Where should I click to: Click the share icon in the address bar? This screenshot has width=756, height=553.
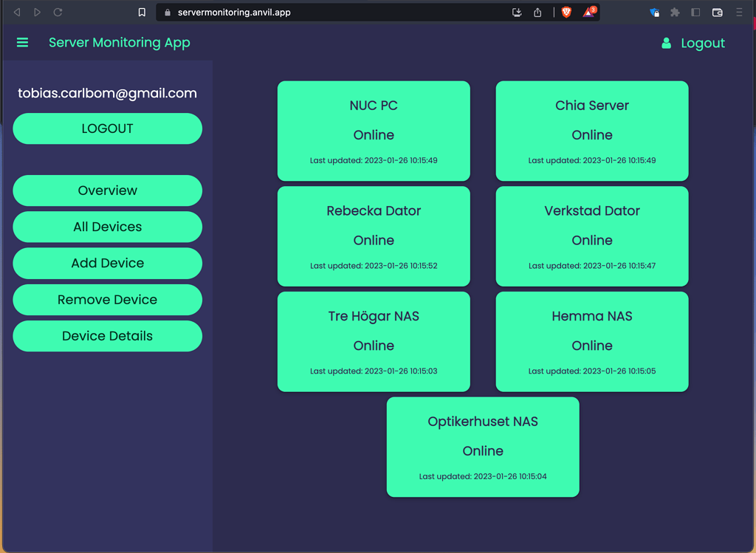(x=537, y=12)
